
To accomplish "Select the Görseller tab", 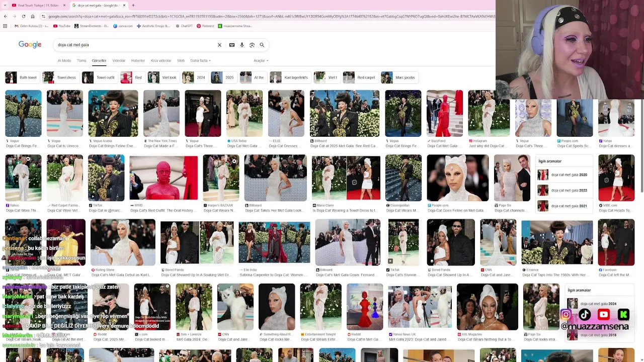I will click(99, 60).
